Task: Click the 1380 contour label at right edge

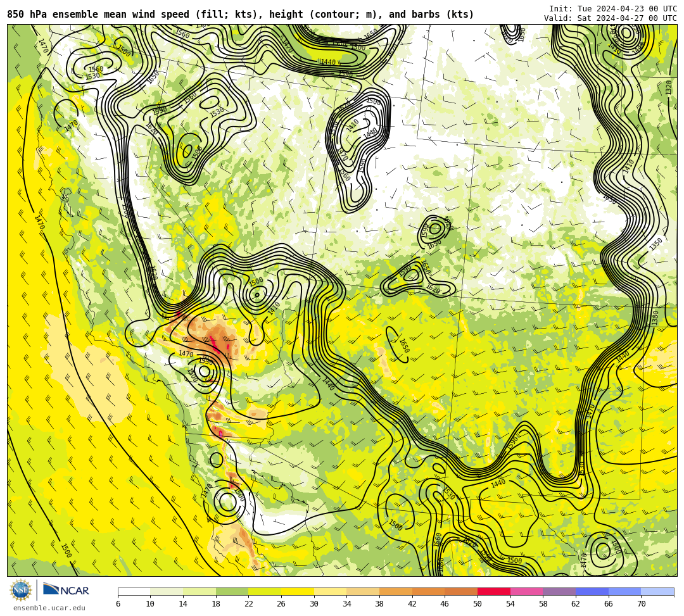Action: click(655, 317)
